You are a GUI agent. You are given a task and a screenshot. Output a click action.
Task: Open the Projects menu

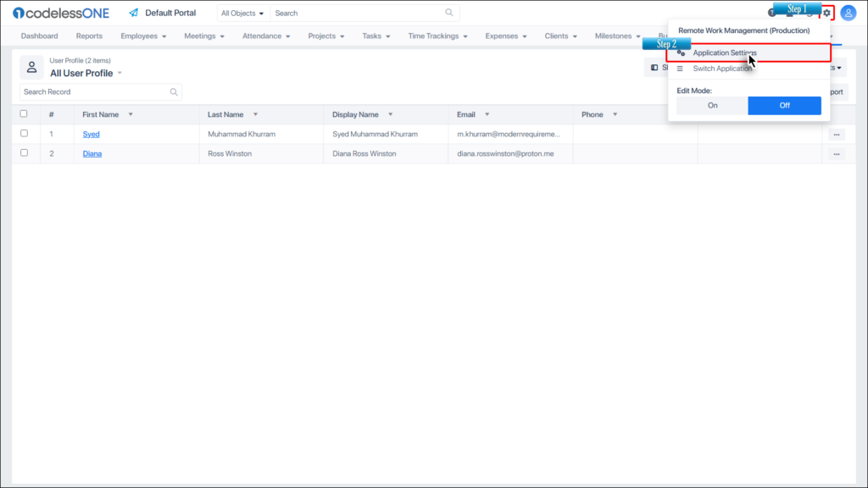pyautogui.click(x=326, y=36)
